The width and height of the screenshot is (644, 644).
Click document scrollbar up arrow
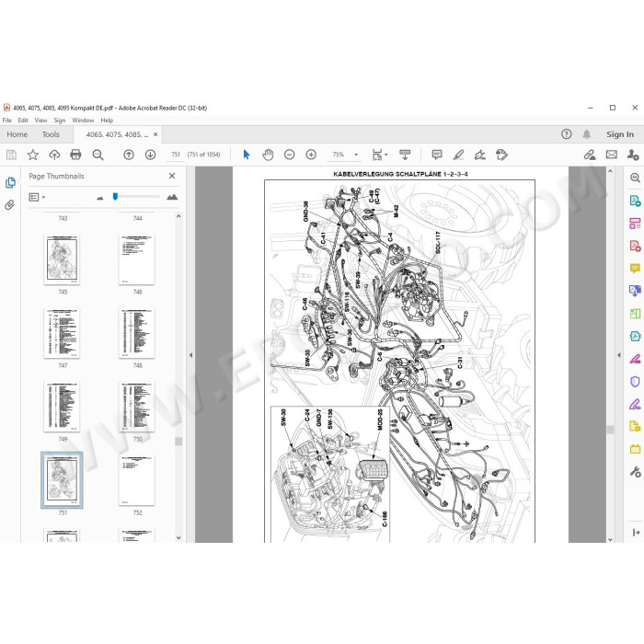pyautogui.click(x=610, y=171)
